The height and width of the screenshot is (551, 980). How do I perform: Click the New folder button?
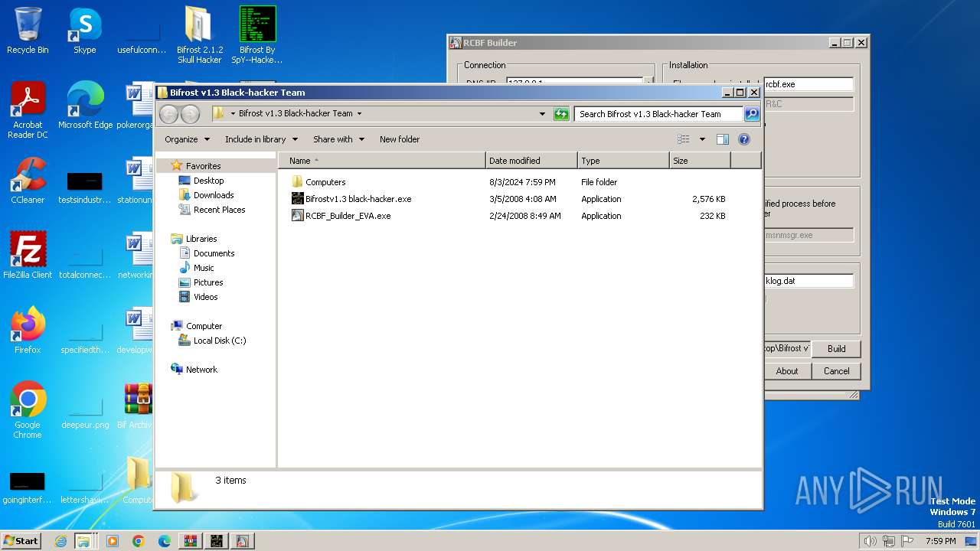(400, 139)
